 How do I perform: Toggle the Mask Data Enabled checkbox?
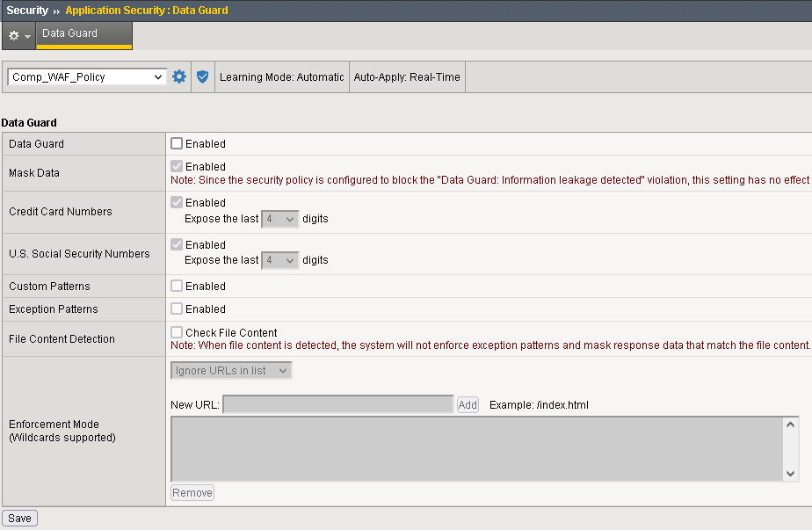point(177,166)
